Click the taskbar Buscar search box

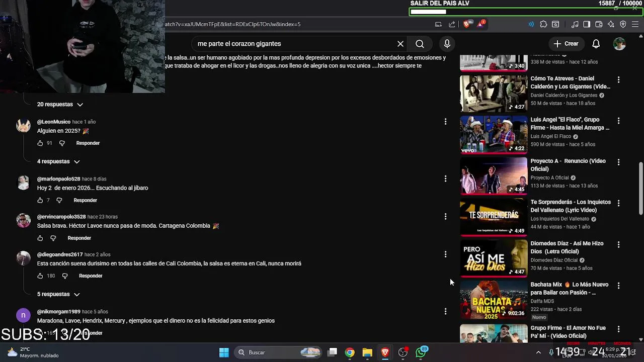click(279, 352)
